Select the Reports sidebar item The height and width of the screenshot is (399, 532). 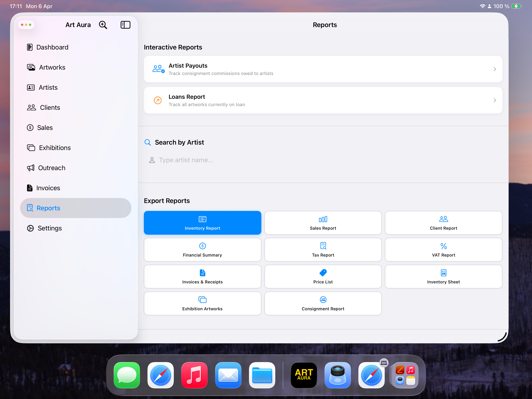tap(76, 208)
